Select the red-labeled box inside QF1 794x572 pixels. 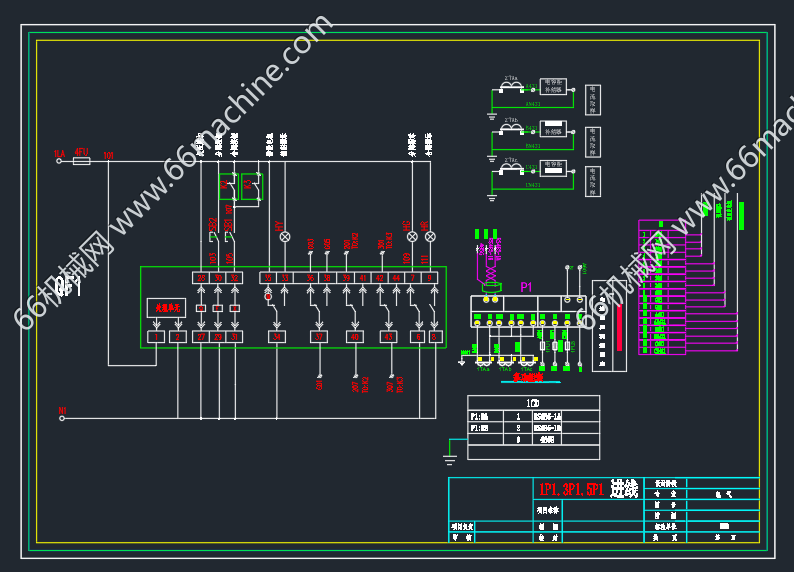166,308
